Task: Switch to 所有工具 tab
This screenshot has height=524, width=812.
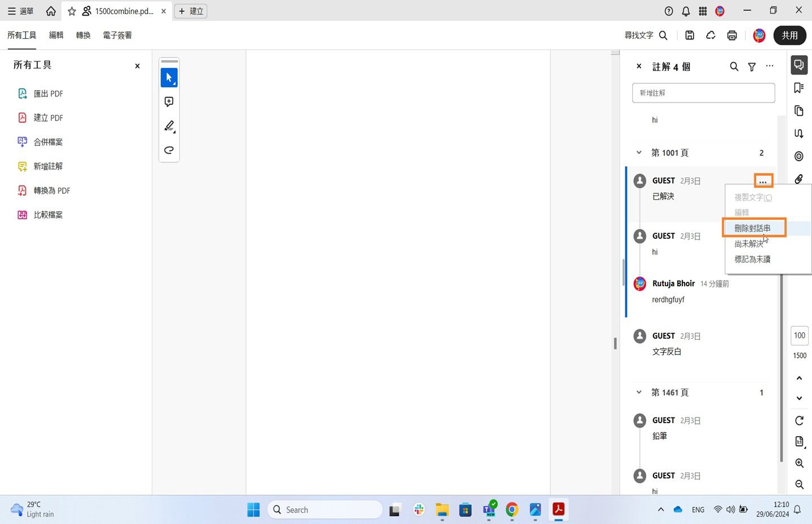Action: 21,35
